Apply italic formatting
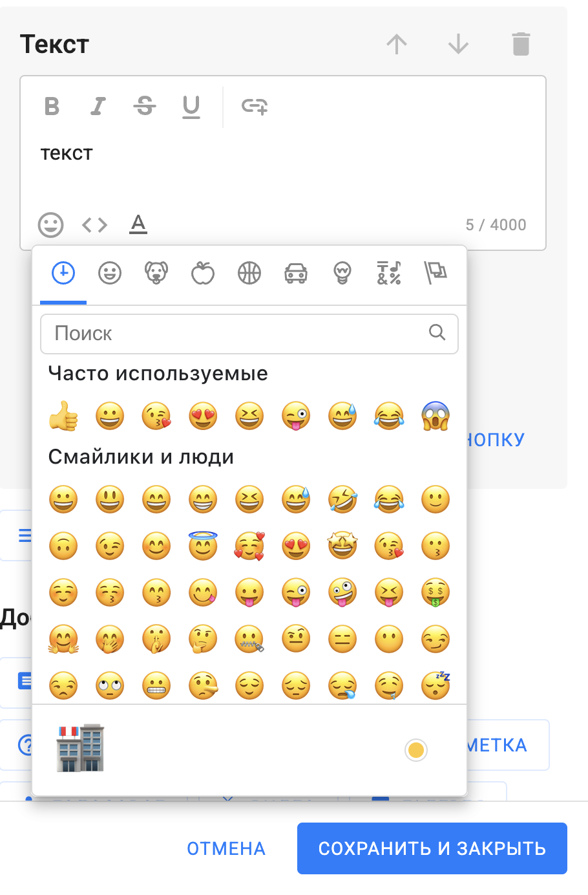Viewport: 588px width, 895px height. 98,106
